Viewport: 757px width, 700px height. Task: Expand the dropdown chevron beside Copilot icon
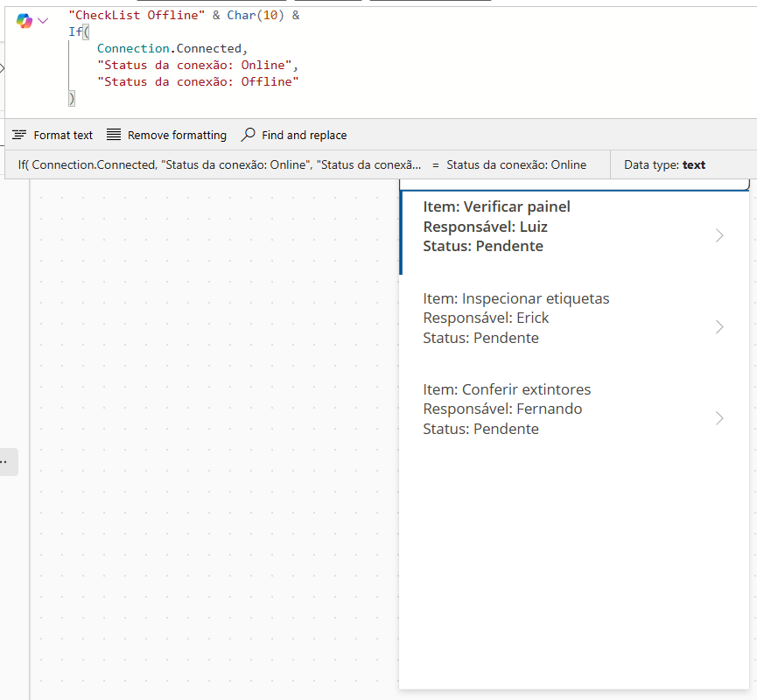43,20
